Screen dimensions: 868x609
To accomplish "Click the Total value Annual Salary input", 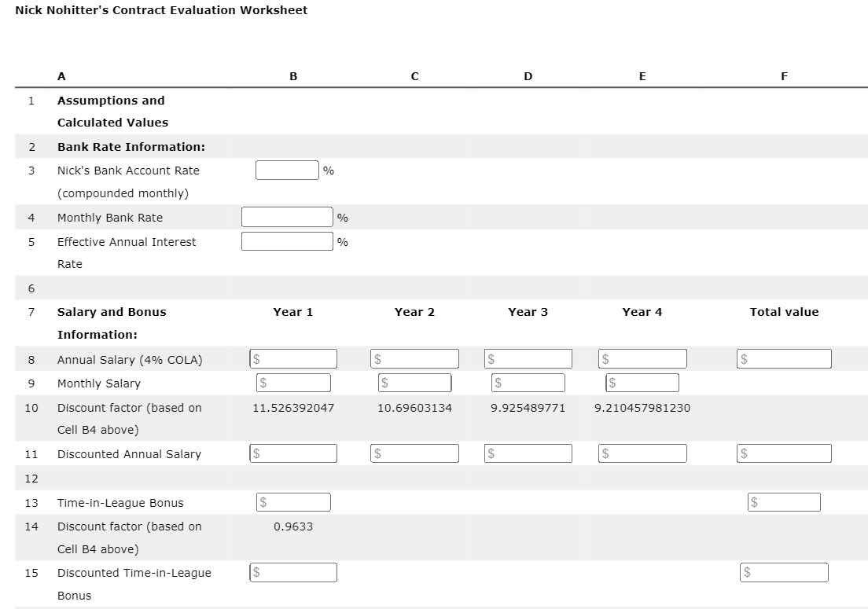I will pyautogui.click(x=784, y=358).
